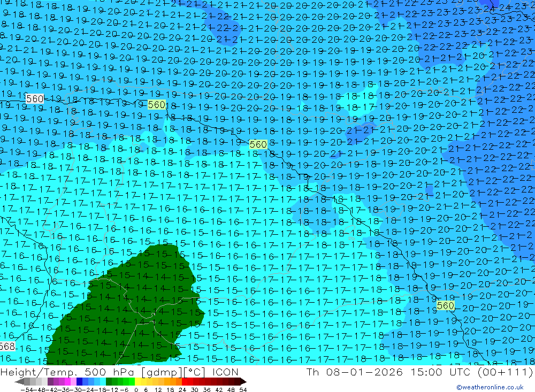Click the dark green cold region on map

click(129, 307)
